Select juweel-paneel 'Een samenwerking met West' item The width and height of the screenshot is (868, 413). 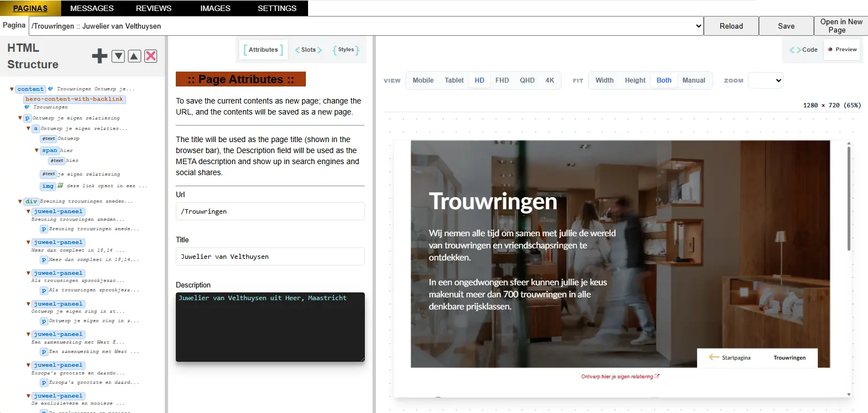click(58, 334)
